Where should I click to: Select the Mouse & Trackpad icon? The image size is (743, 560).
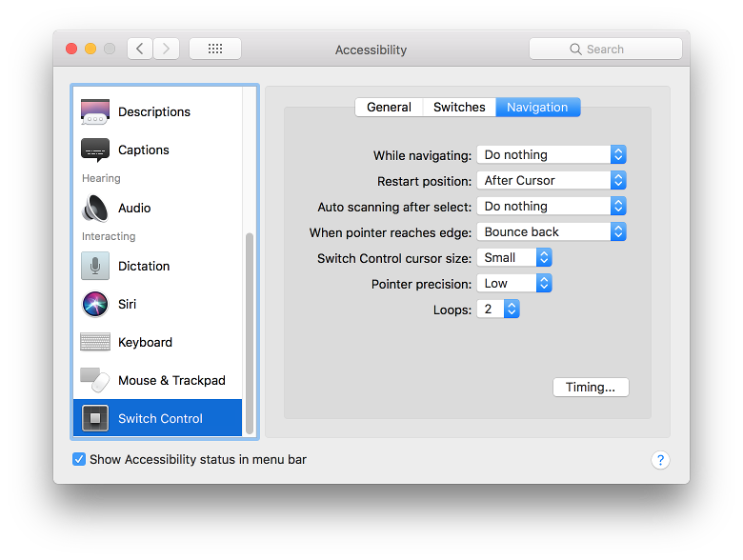[x=95, y=380]
